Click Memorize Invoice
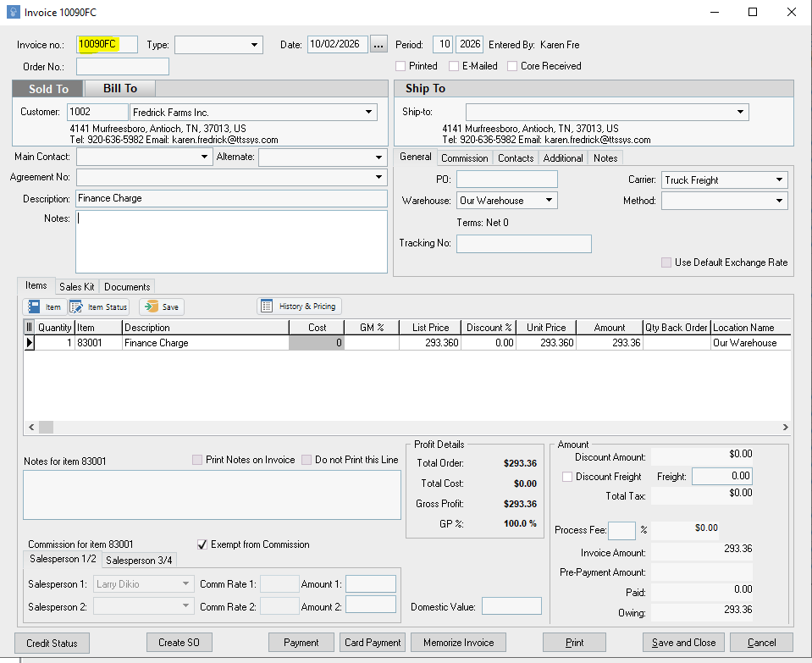This screenshot has height=663, width=812. (458, 643)
